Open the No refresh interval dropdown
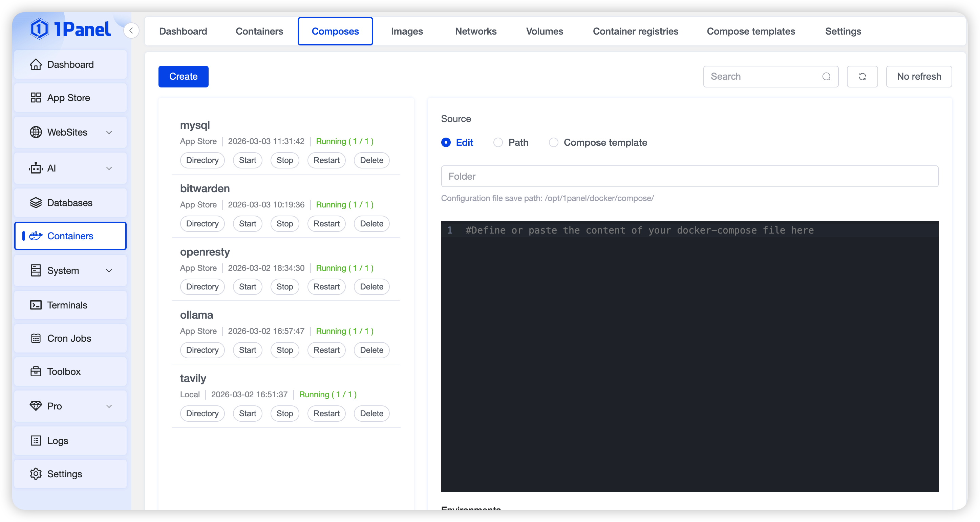 (x=919, y=77)
